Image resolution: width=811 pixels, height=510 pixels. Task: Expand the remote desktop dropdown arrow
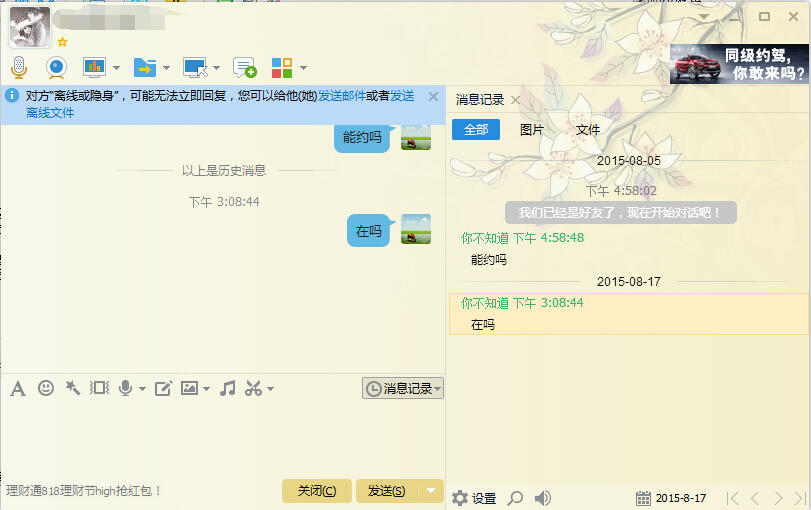(217, 68)
